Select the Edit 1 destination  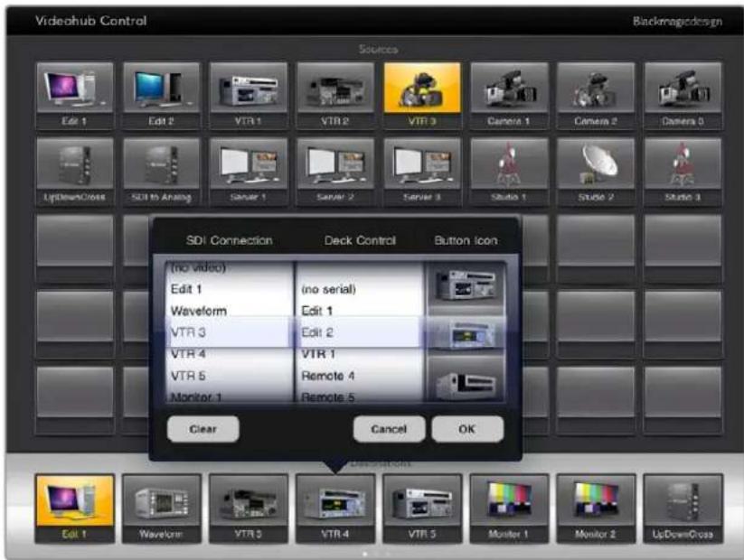pyautogui.click(x=75, y=509)
